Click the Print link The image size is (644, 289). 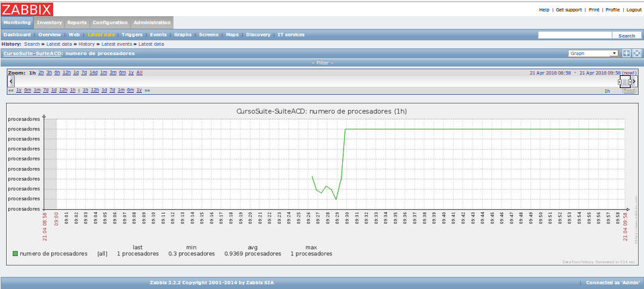point(594,10)
